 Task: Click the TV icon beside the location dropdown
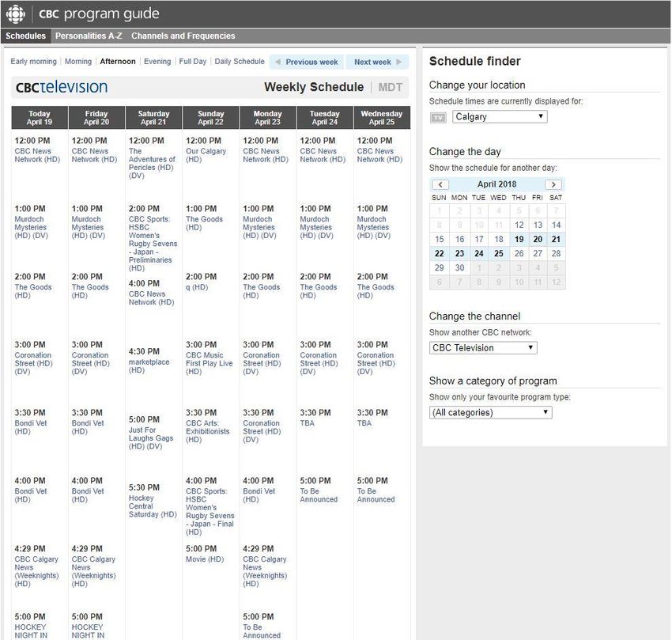pyautogui.click(x=438, y=117)
